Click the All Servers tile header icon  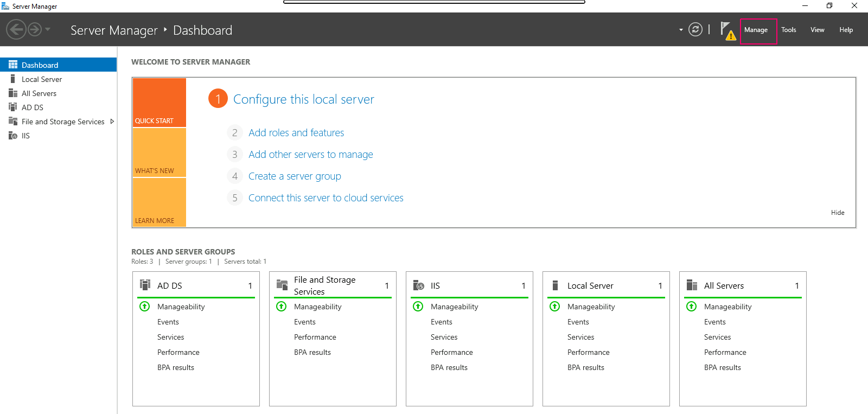[x=692, y=285]
